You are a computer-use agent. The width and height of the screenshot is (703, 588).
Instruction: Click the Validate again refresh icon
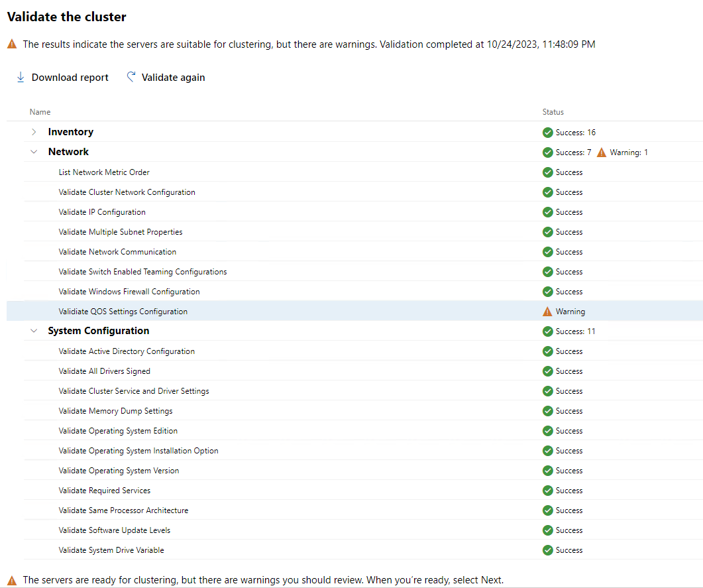click(x=131, y=77)
